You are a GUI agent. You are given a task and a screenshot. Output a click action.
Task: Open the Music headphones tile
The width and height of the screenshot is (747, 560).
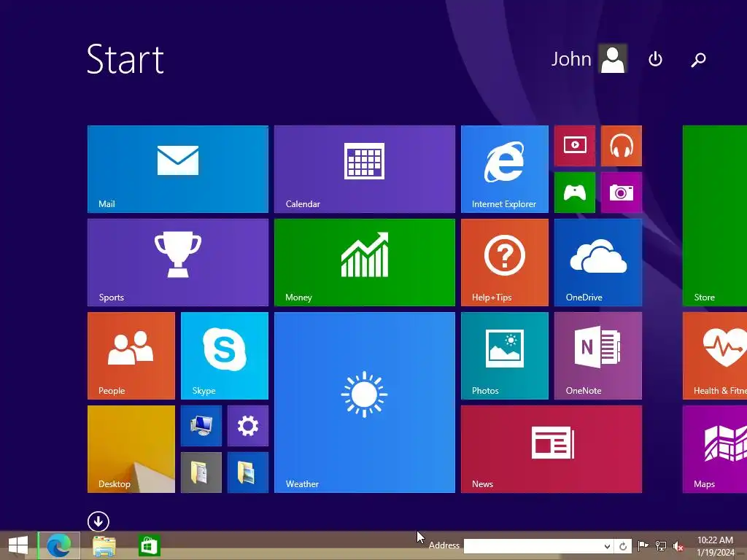622,146
